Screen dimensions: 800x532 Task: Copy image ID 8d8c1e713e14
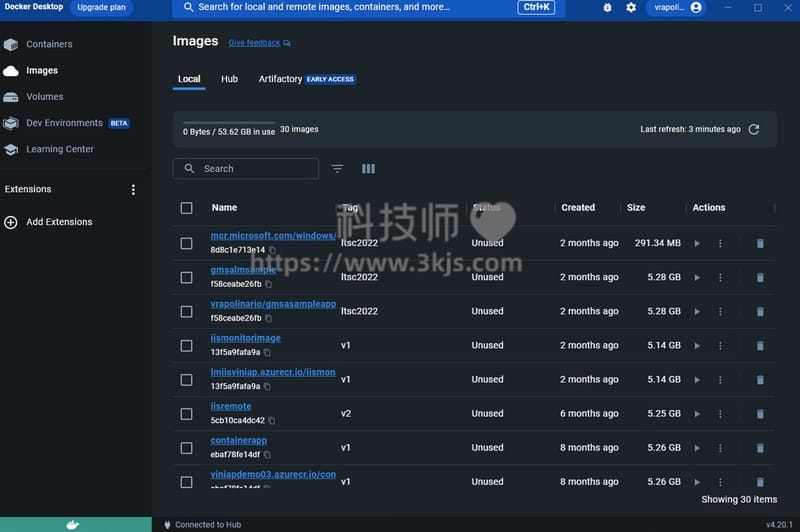272,250
